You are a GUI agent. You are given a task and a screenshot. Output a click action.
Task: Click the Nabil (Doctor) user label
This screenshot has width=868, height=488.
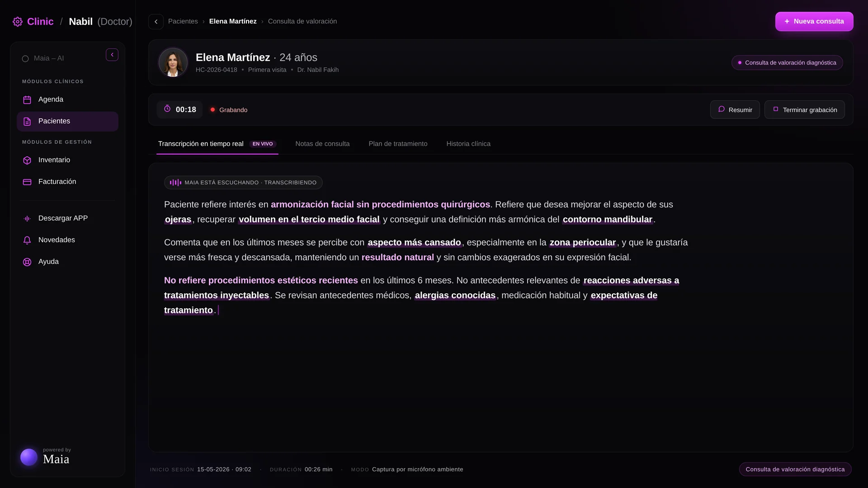pos(101,22)
